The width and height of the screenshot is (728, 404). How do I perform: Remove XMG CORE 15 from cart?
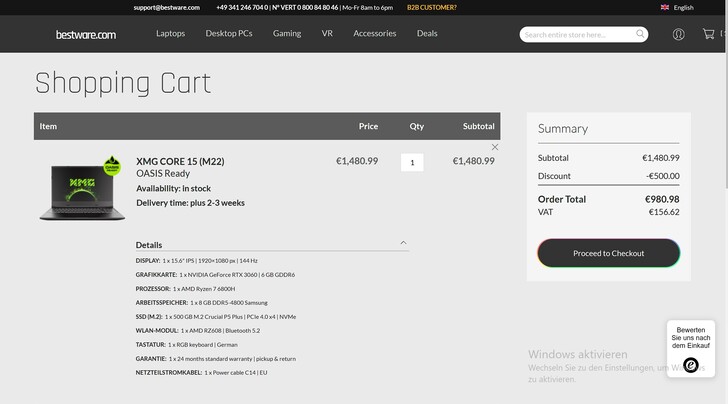(x=495, y=147)
